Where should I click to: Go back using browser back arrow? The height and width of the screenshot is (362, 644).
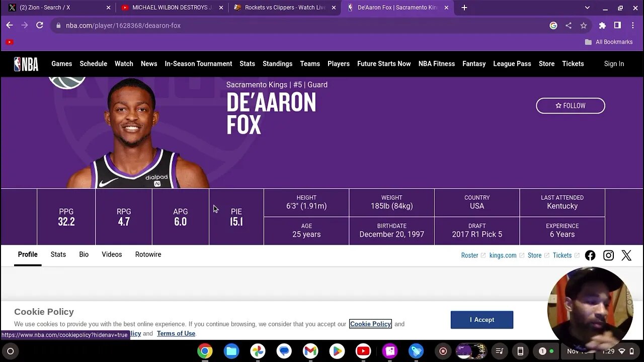pyautogui.click(x=10, y=25)
